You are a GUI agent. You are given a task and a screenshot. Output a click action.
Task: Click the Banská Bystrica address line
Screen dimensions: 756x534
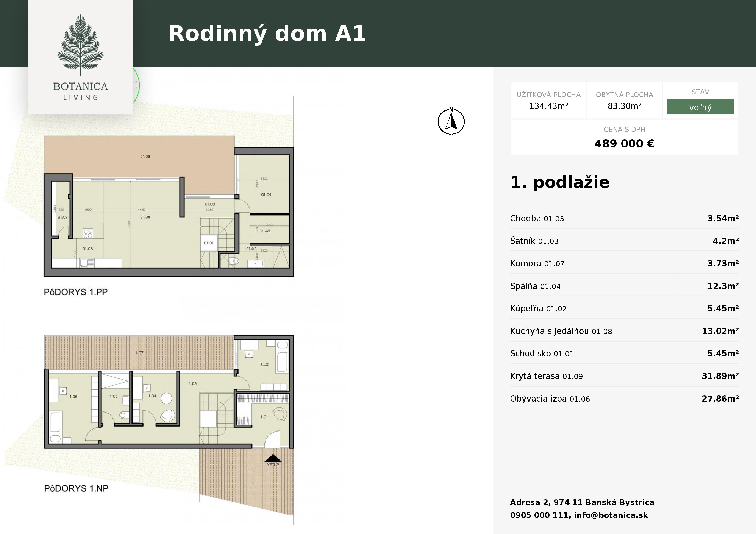pos(582,502)
